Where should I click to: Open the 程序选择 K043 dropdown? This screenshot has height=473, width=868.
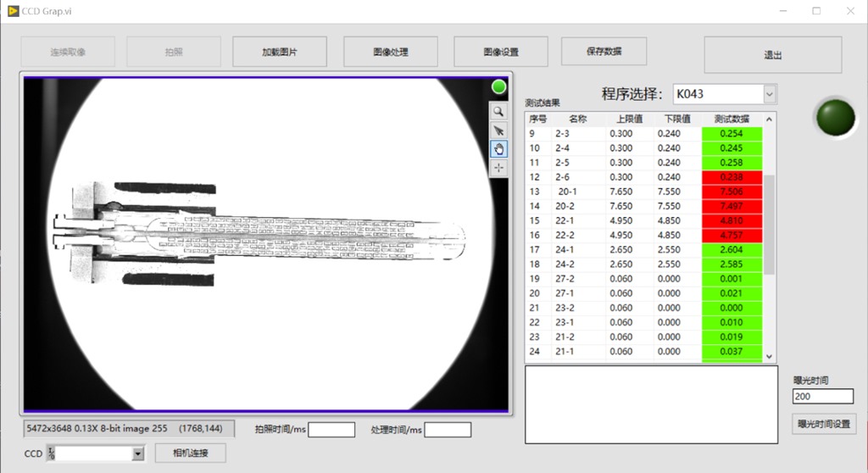(x=770, y=94)
